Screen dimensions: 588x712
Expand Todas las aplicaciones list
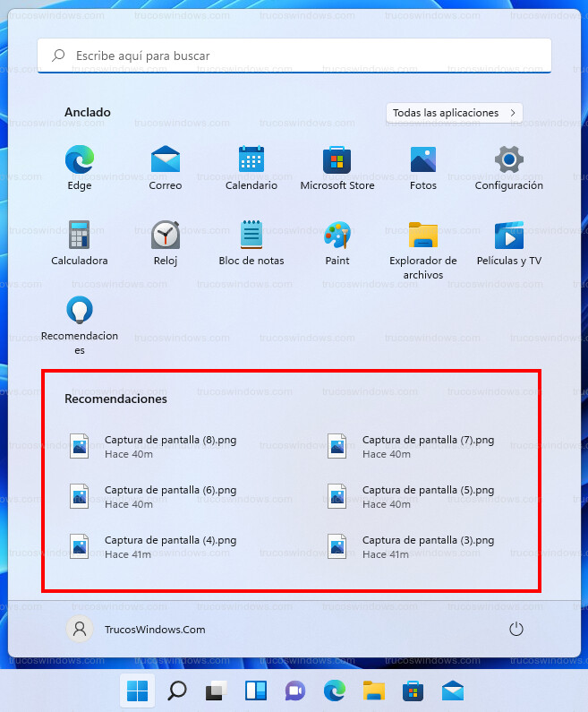[x=455, y=113]
